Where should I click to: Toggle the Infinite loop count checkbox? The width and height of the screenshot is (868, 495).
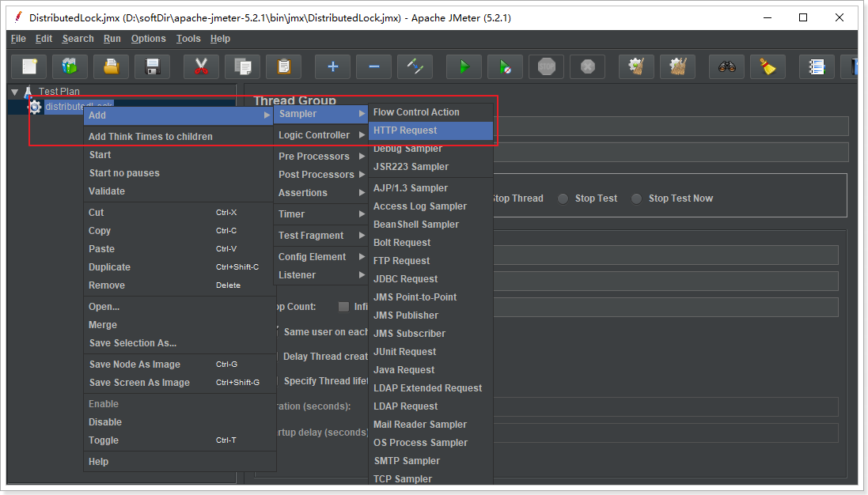pyautogui.click(x=343, y=306)
